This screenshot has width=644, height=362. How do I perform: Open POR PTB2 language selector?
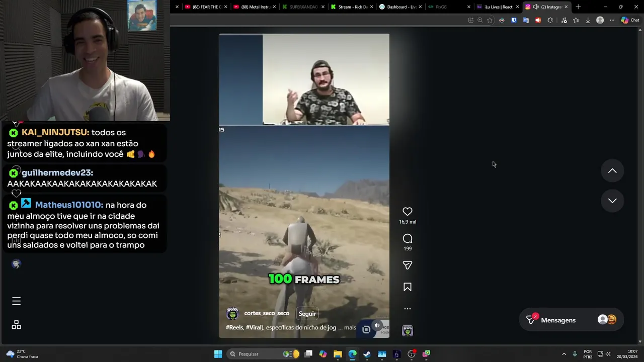[588, 354]
